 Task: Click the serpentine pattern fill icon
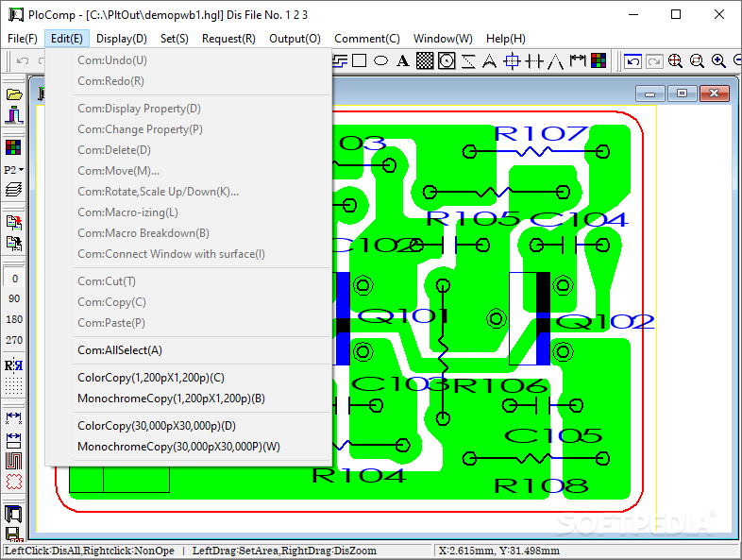13,461
